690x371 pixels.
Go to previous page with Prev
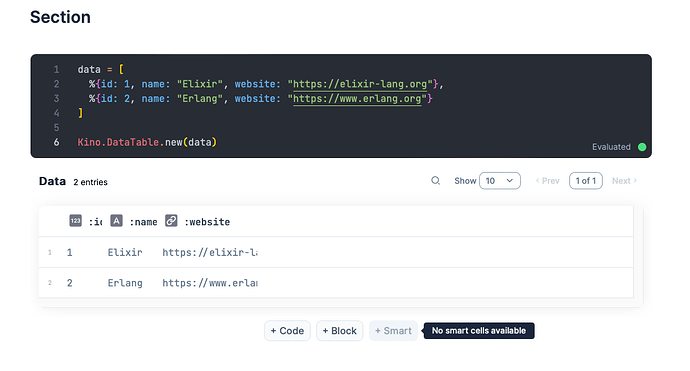pyautogui.click(x=547, y=181)
